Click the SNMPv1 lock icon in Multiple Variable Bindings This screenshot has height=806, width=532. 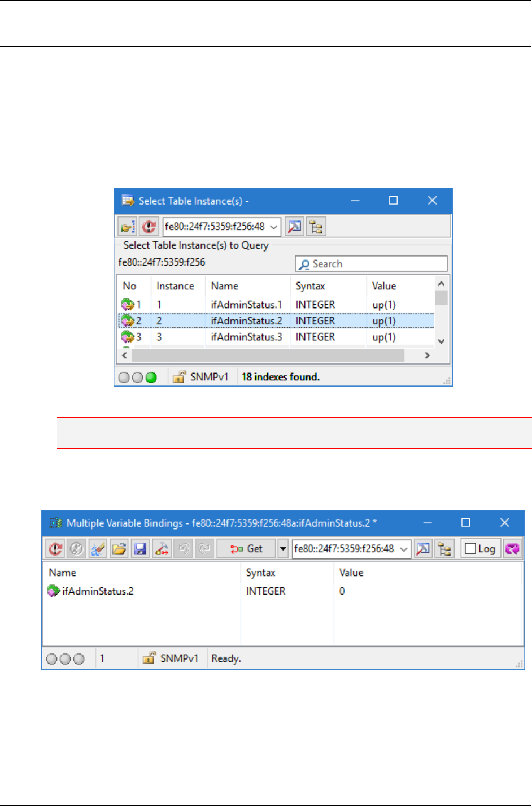(x=149, y=658)
